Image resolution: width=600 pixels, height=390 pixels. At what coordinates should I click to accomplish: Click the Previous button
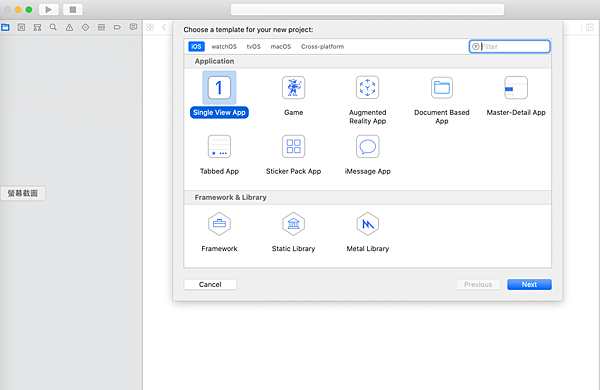tap(478, 284)
